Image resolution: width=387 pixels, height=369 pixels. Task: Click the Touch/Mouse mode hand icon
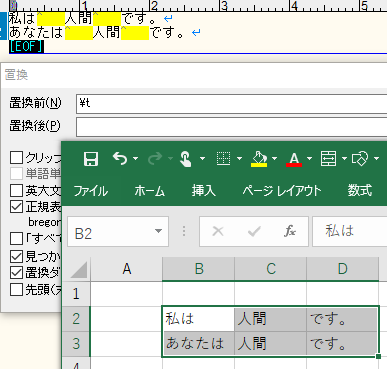186,159
